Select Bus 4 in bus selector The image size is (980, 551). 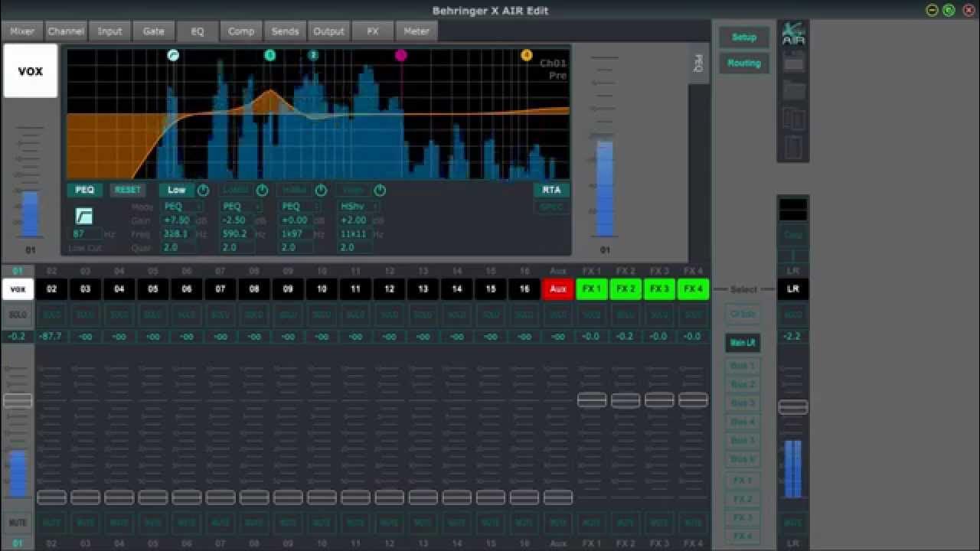pos(743,422)
